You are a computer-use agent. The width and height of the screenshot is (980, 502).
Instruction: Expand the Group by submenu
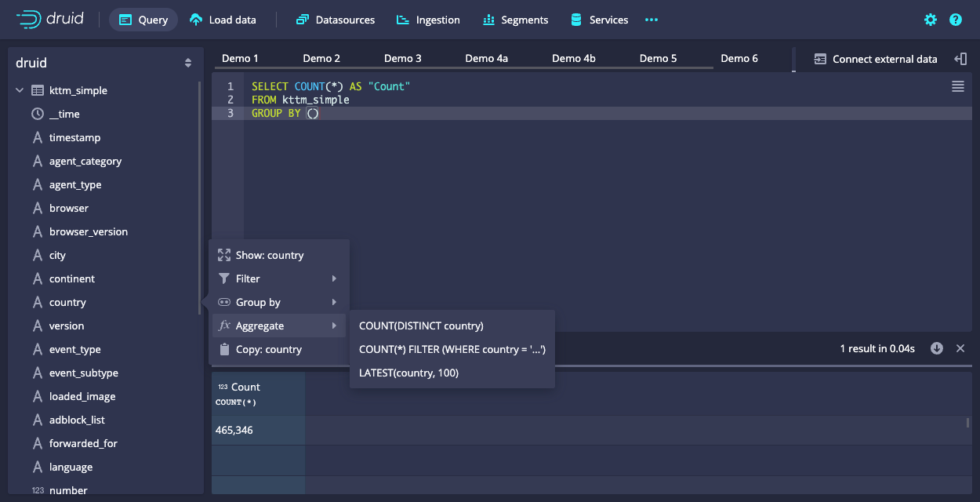pyautogui.click(x=278, y=302)
